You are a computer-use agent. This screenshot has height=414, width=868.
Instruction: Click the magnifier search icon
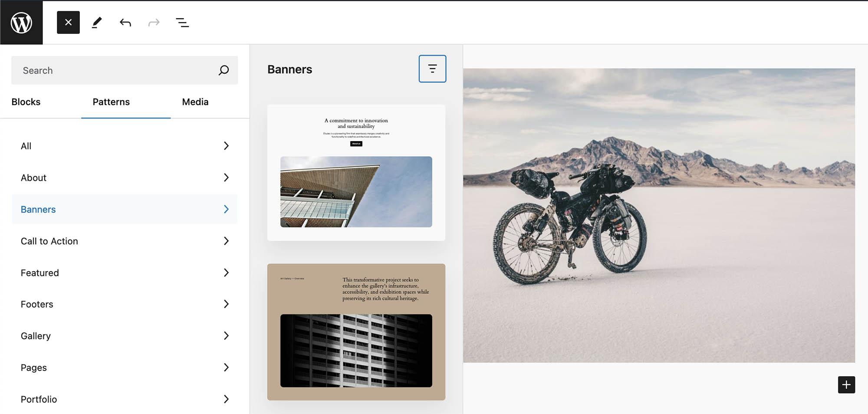click(x=224, y=70)
